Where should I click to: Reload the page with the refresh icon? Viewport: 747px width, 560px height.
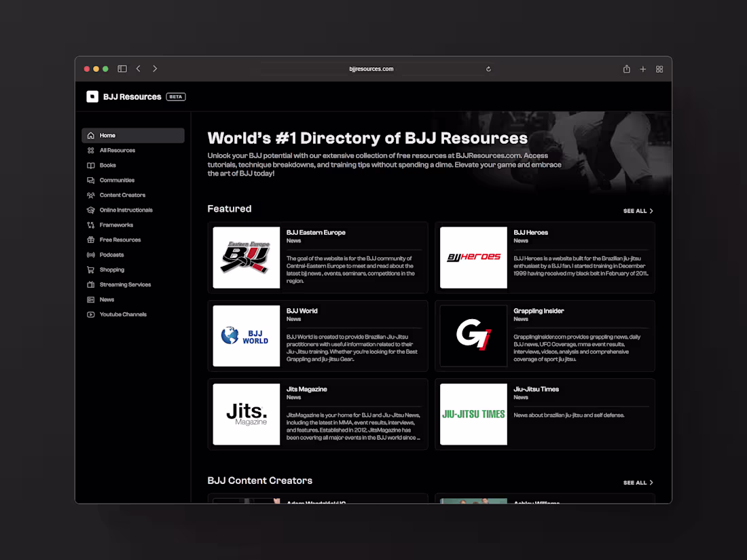(488, 69)
